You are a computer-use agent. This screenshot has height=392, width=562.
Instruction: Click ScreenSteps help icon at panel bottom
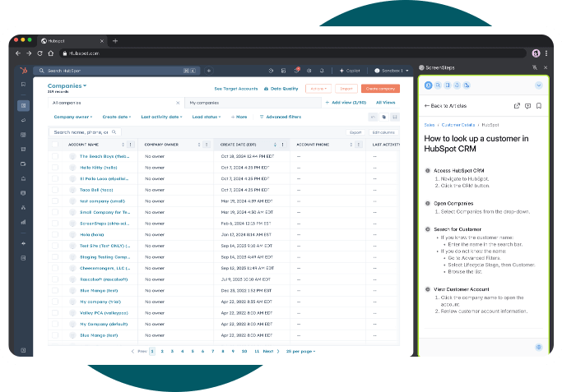pos(539,348)
